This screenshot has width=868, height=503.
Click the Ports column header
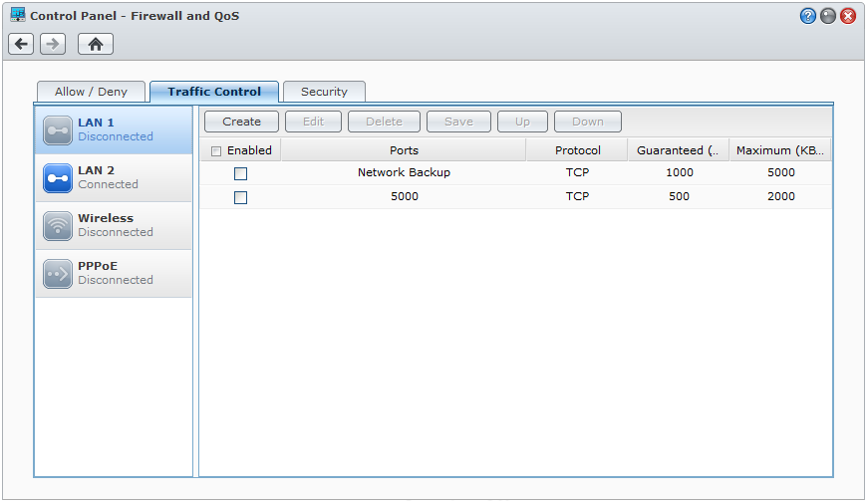tap(404, 150)
